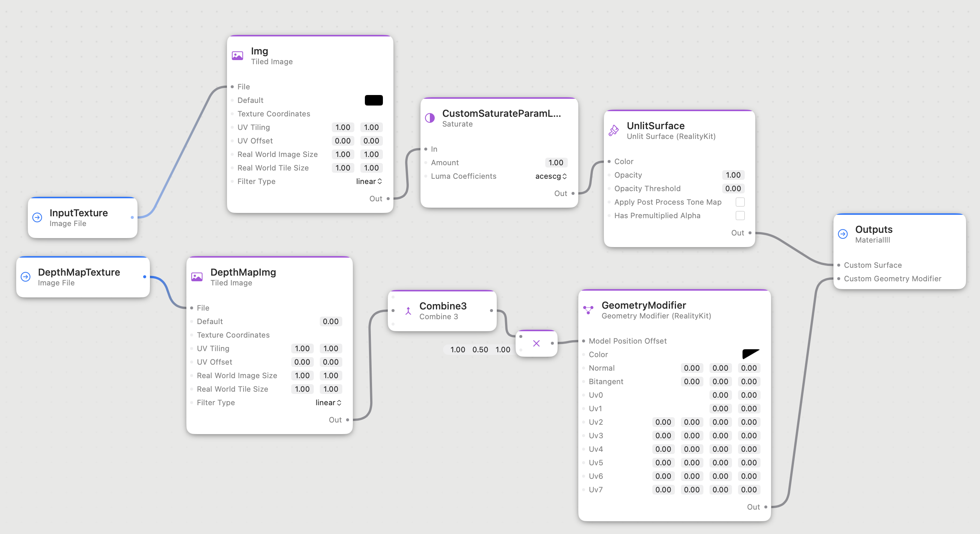Toggle Has Premultiplied Alpha checkbox
Image resolution: width=980 pixels, height=534 pixels.
(x=740, y=216)
